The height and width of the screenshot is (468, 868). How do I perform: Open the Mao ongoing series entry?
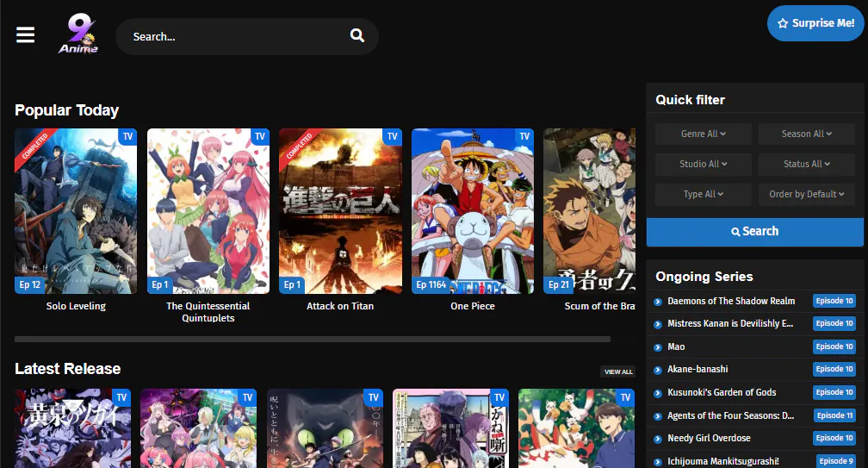tap(676, 346)
